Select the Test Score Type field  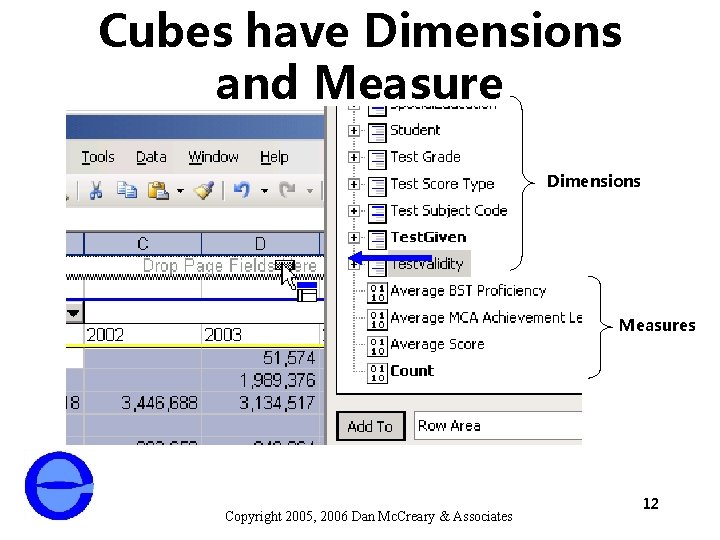pyautogui.click(x=442, y=184)
